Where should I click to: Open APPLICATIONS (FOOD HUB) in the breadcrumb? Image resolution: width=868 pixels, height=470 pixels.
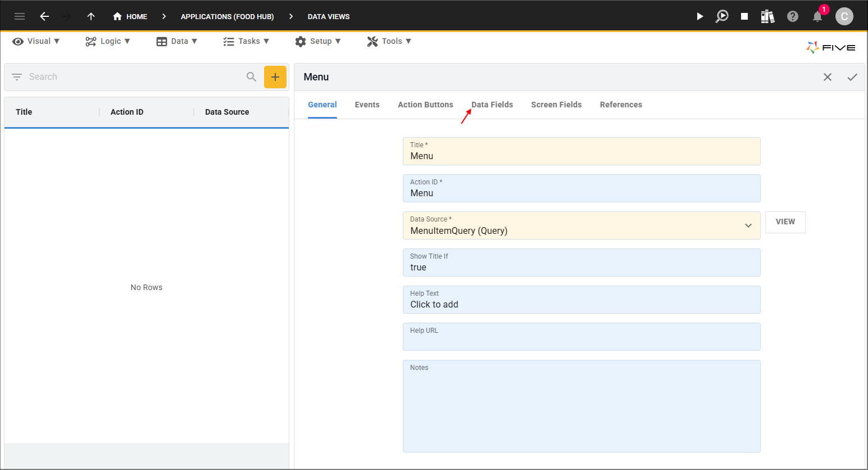click(x=227, y=16)
